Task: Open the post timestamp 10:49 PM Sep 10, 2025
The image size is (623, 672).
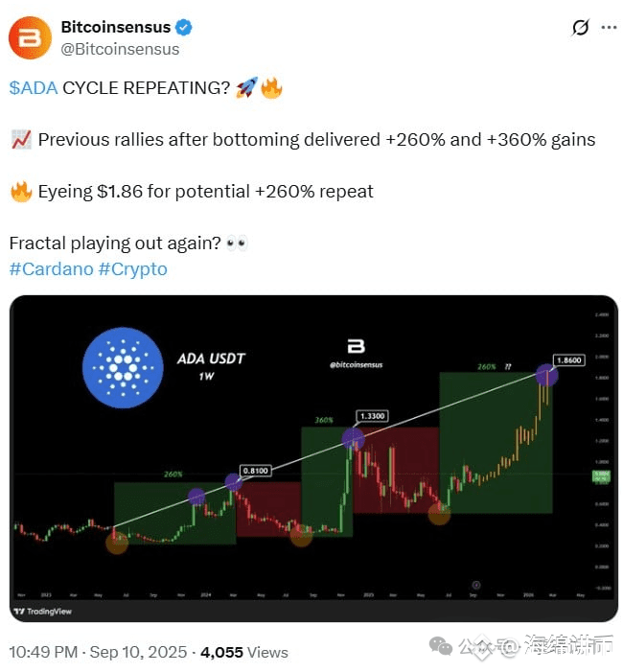Action: [x=98, y=652]
